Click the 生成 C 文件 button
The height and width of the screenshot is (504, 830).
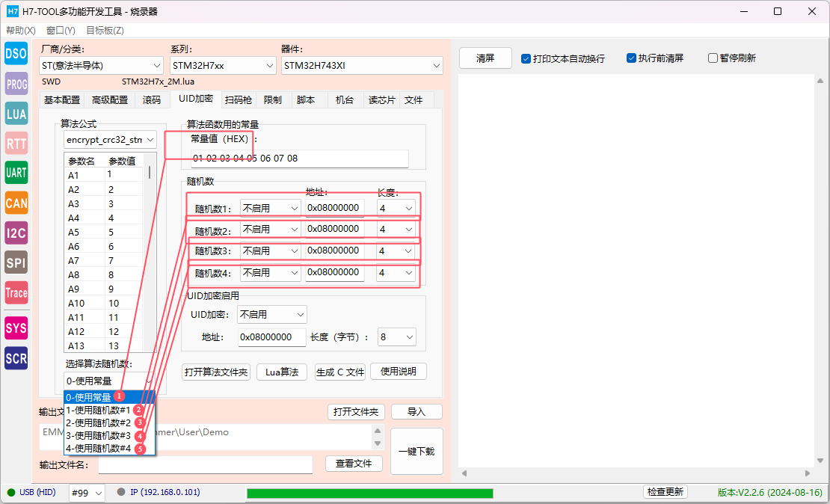(x=339, y=372)
